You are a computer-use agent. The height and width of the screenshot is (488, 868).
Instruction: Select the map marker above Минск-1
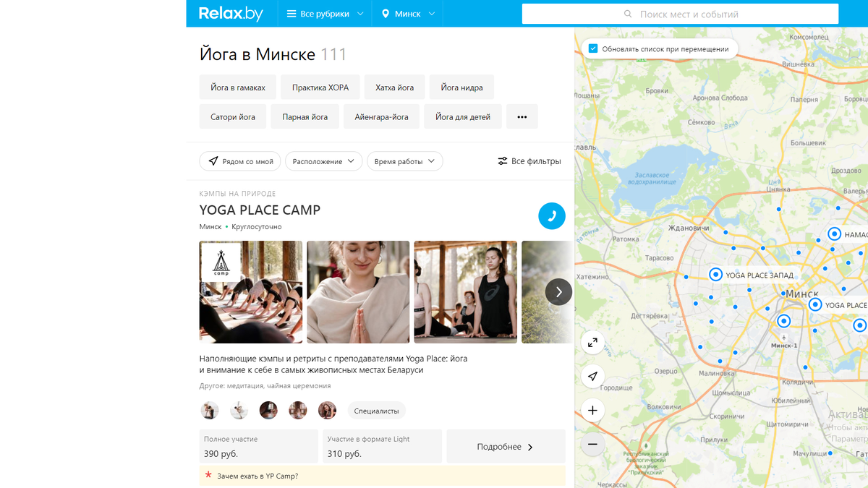click(783, 321)
